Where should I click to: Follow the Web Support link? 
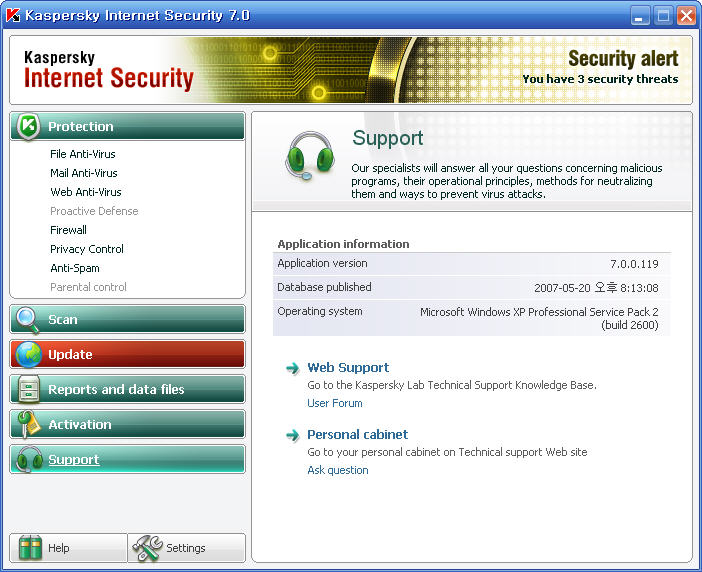pyautogui.click(x=348, y=368)
